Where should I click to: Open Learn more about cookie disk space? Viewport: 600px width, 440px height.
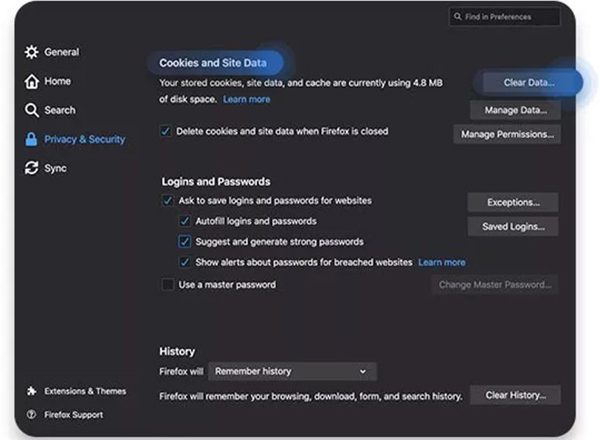pos(246,99)
